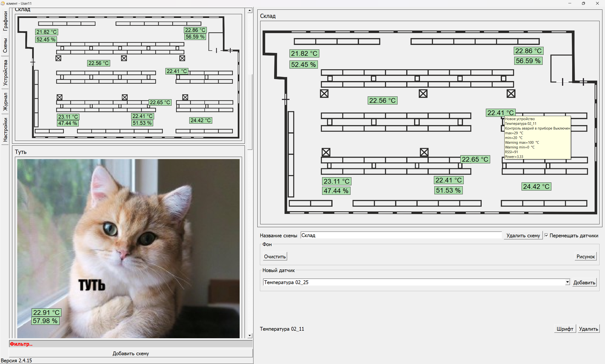The width and height of the screenshot is (605, 364).
Task: Open the Шрифт font button
Action: [x=565, y=329]
